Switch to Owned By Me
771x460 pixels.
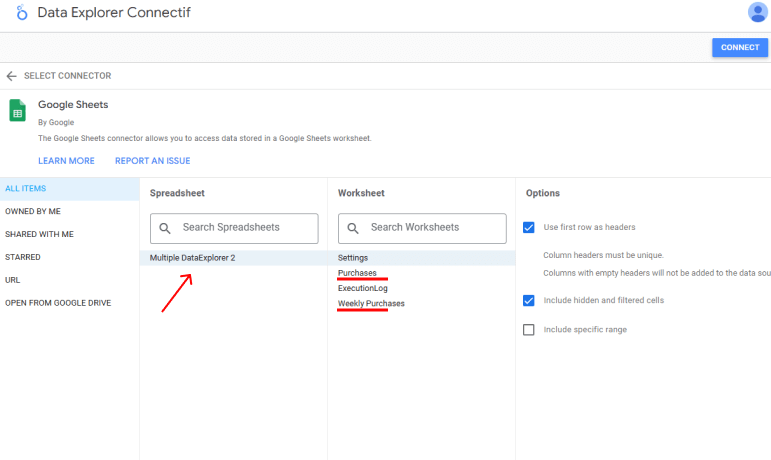33,212
